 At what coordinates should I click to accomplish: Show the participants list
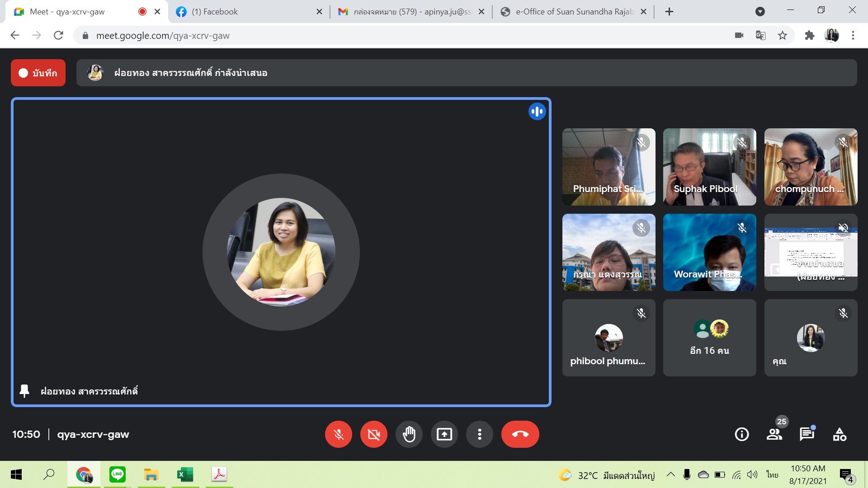(774, 434)
